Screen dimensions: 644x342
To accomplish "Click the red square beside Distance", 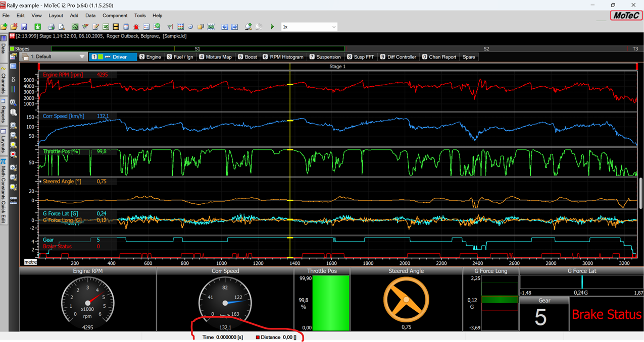I will click(258, 337).
